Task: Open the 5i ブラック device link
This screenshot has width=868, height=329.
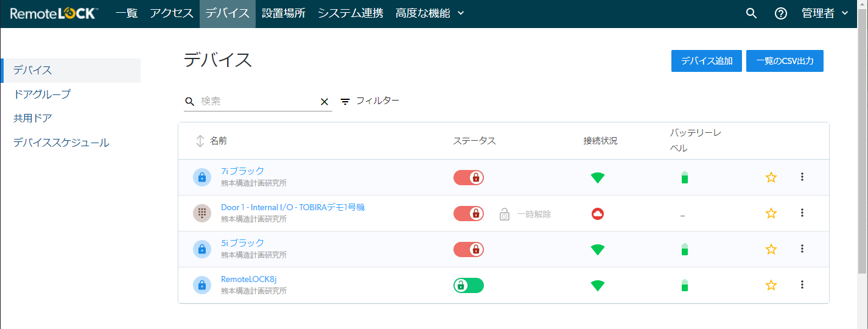Action: (242, 243)
